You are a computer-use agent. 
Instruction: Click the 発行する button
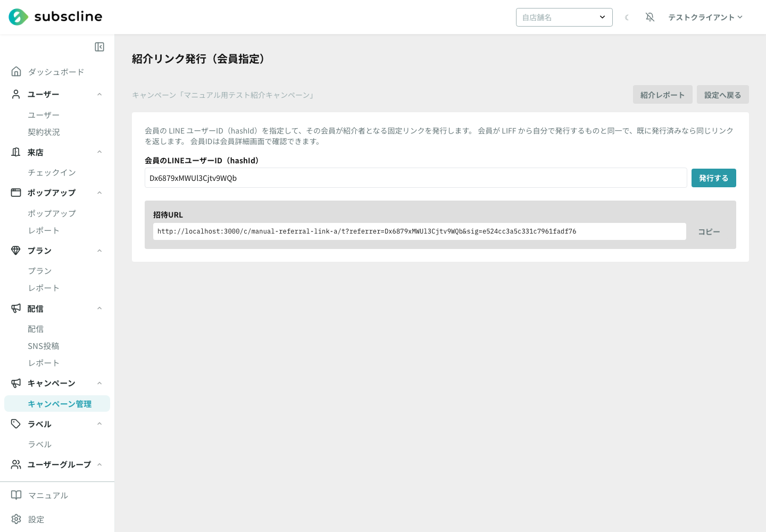714,178
